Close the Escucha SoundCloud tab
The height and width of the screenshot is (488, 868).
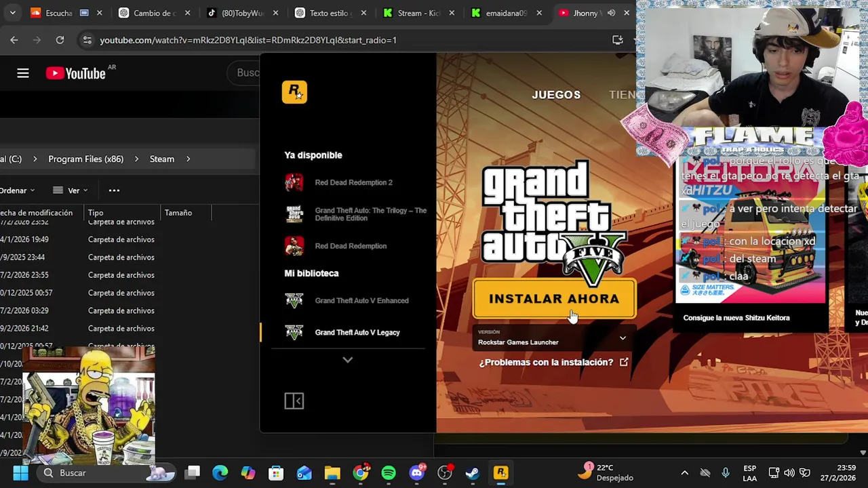[100, 13]
